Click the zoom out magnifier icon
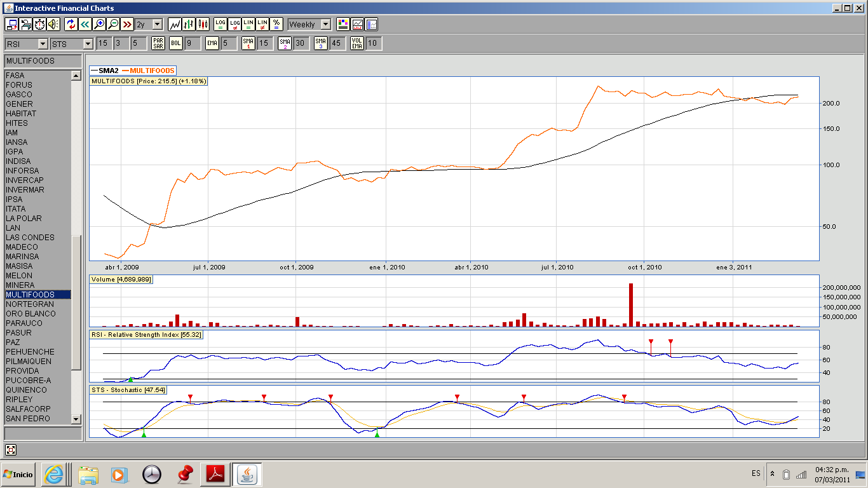Viewport: 868px width, 488px height. [113, 24]
